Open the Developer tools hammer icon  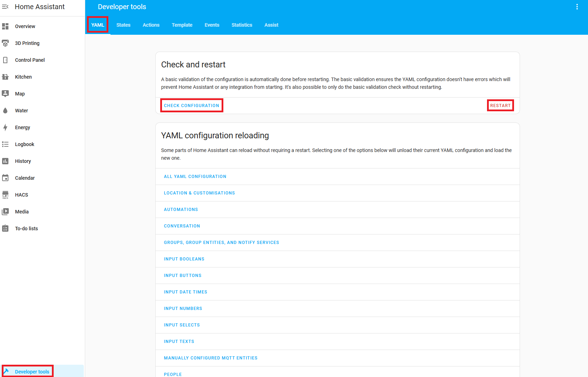(x=6, y=371)
